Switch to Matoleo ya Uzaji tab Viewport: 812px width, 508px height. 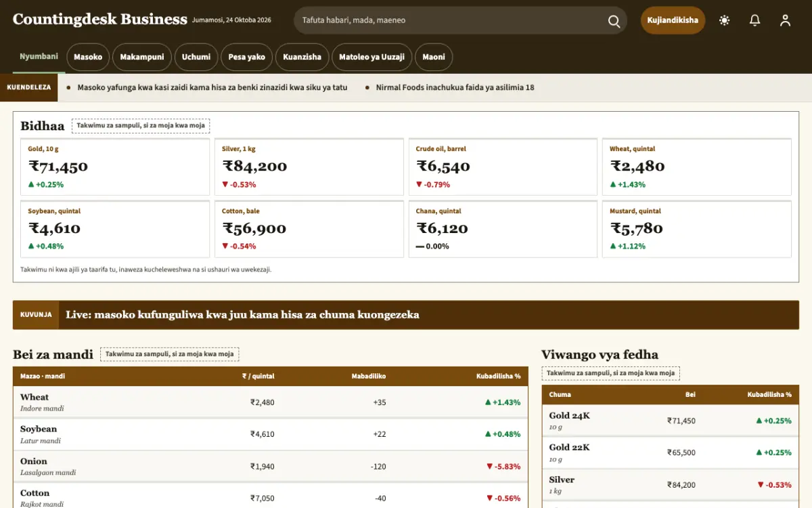coord(371,57)
